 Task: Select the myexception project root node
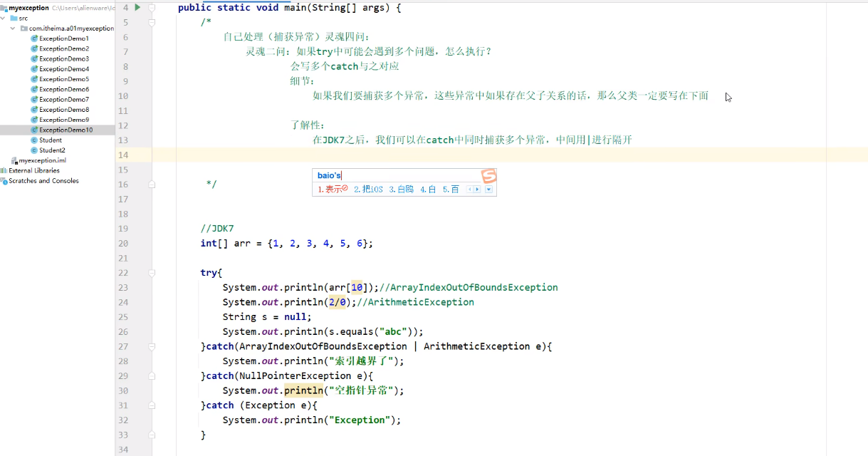[x=28, y=8]
